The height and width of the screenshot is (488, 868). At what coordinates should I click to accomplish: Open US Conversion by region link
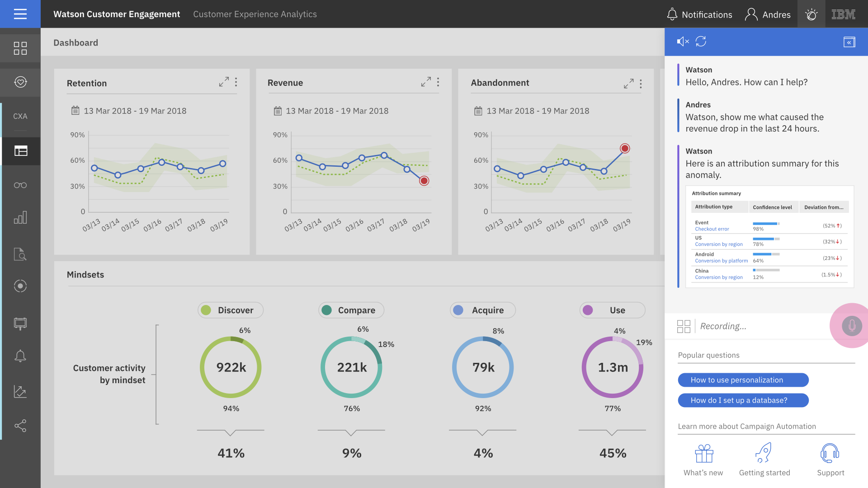pos(719,244)
